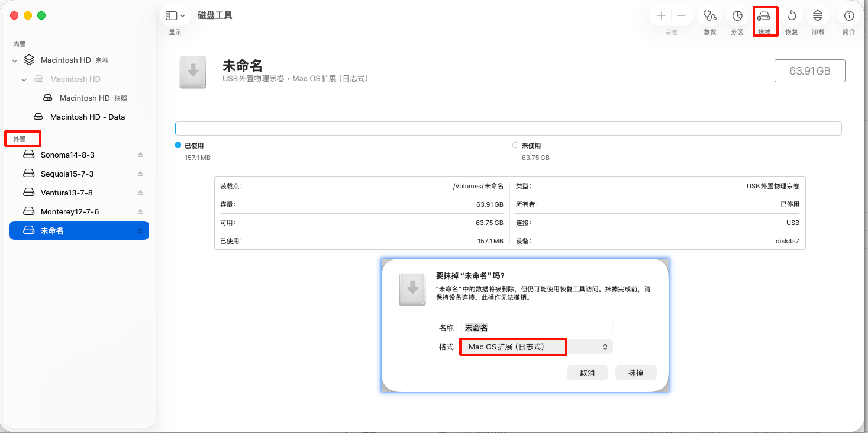Viewport: 868px width, 433px height.
Task: Eject the Ventura13-7-8 volume
Action: pyautogui.click(x=140, y=193)
